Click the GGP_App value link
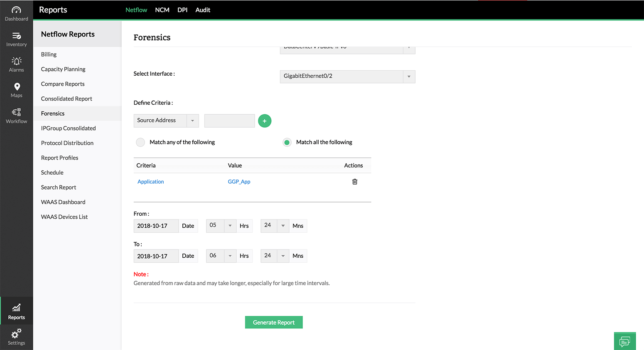The image size is (644, 350). (239, 182)
